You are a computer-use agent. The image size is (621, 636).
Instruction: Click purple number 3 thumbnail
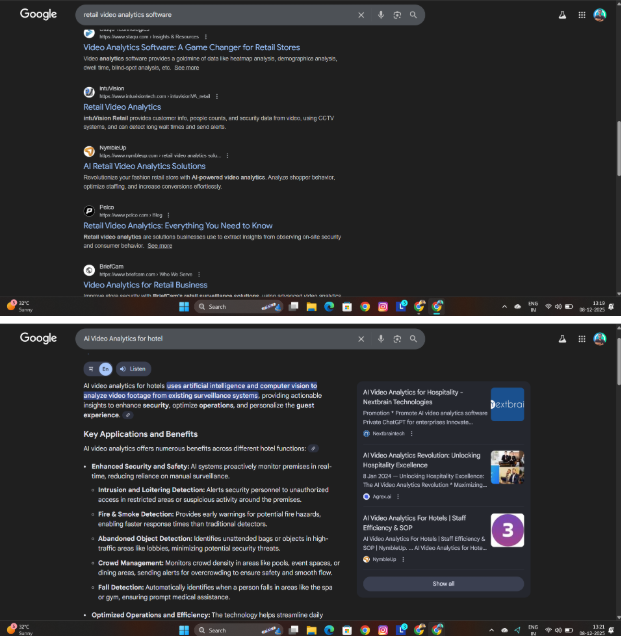tap(507, 530)
